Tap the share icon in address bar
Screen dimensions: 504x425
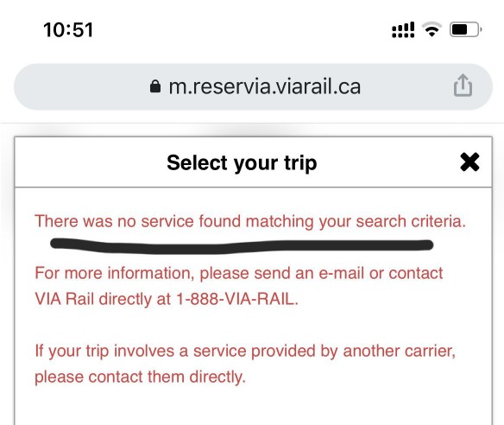pyautogui.click(x=463, y=86)
